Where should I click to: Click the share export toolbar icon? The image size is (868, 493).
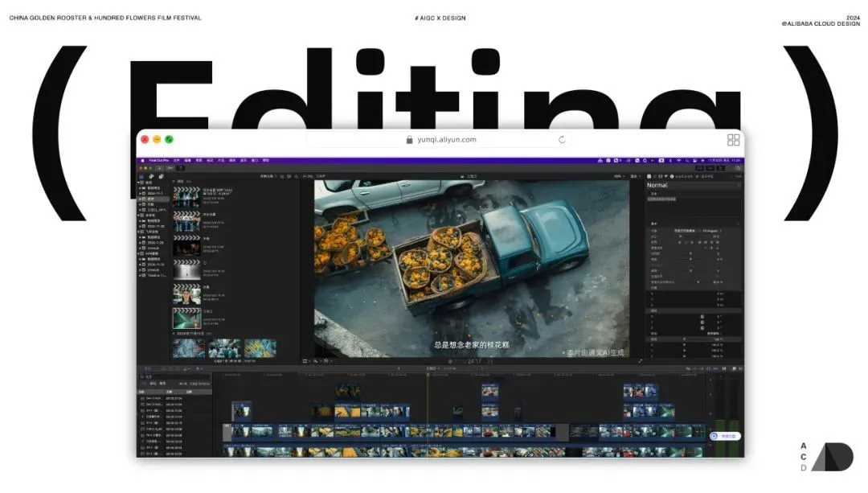(x=737, y=168)
